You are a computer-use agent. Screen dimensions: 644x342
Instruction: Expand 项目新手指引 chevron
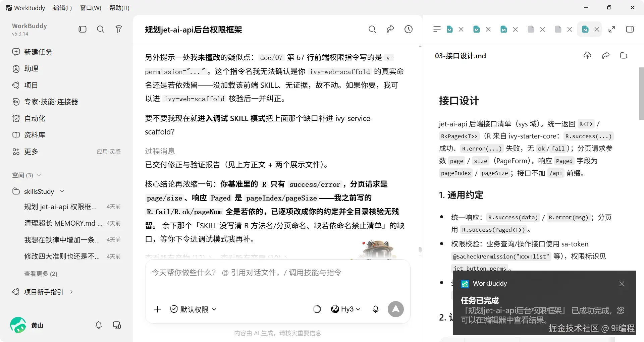coord(71,292)
